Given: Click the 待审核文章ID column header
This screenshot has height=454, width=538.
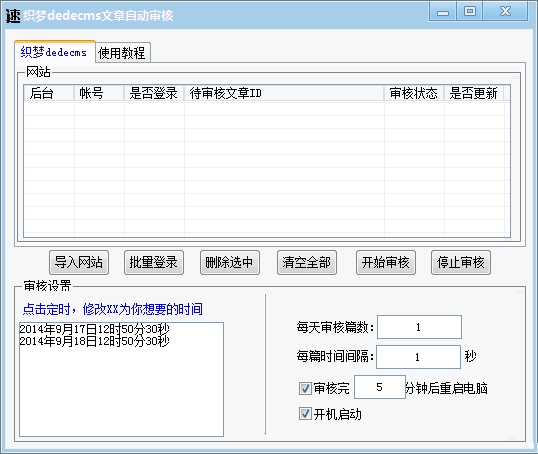Looking at the screenshot, I should click(284, 93).
